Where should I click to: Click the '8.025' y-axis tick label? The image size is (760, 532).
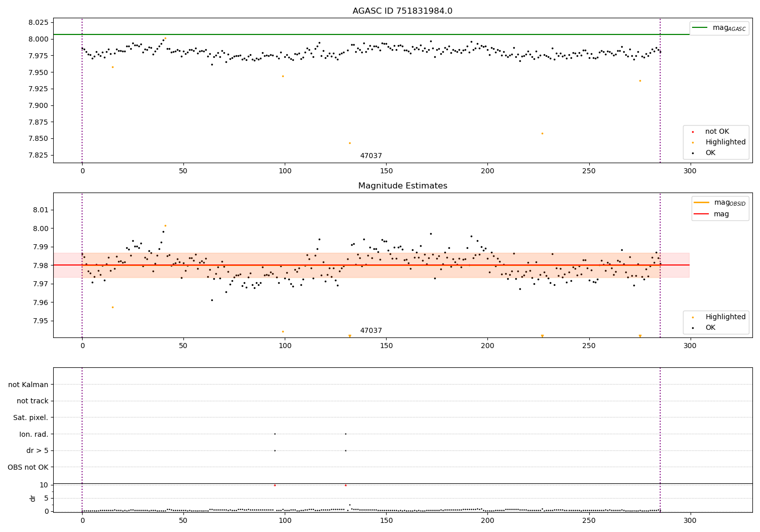click(39, 22)
